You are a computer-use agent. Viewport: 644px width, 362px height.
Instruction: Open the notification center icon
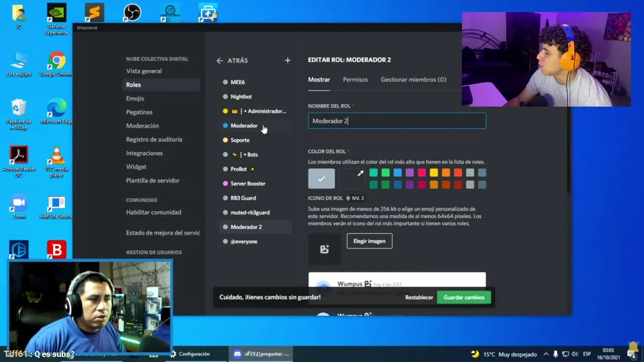point(632,354)
